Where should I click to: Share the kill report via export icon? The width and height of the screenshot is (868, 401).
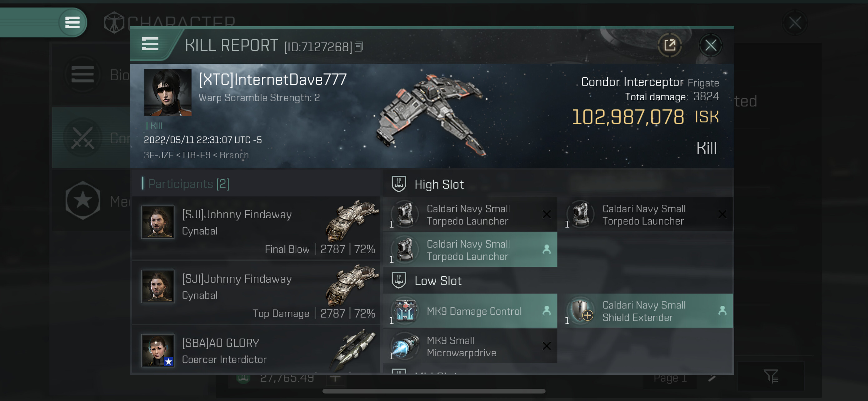point(670,45)
